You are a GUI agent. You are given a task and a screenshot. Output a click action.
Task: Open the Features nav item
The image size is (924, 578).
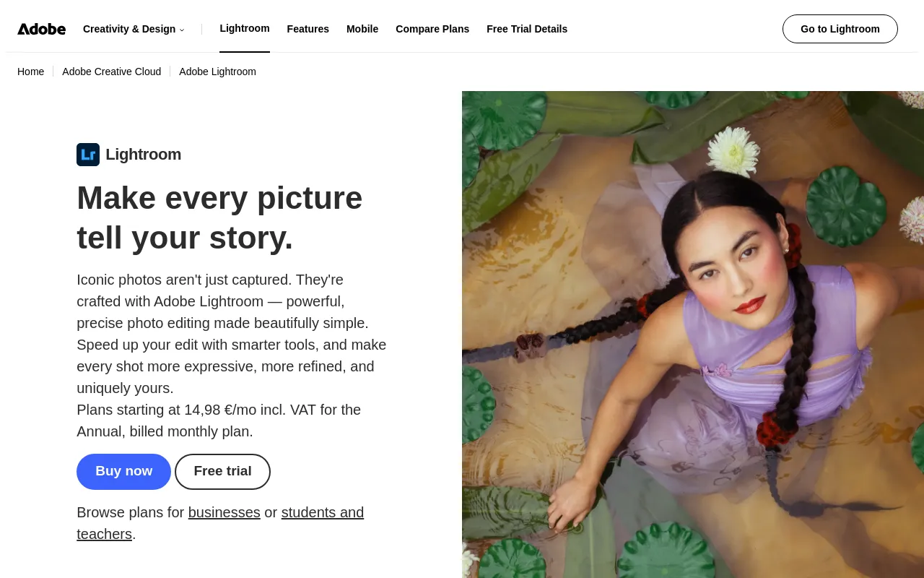[308, 29]
